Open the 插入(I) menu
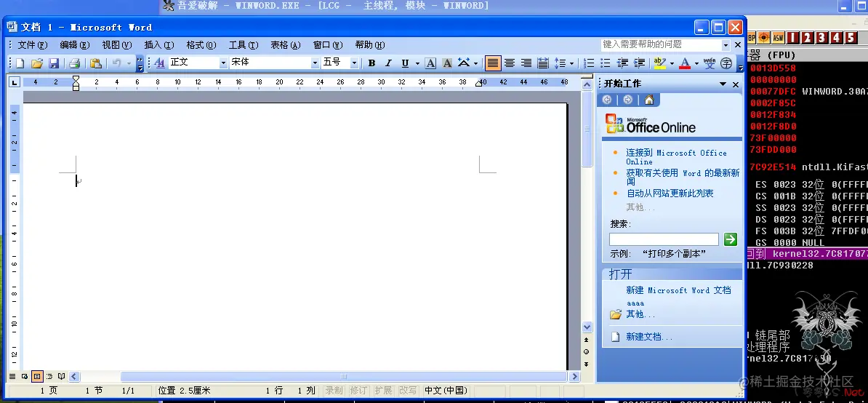 [159, 45]
